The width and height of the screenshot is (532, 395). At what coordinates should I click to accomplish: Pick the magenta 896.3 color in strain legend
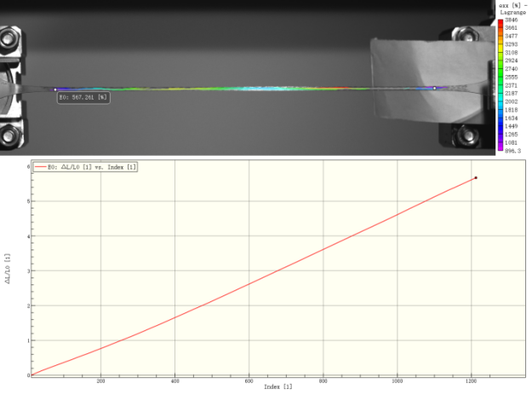pyautogui.click(x=501, y=149)
